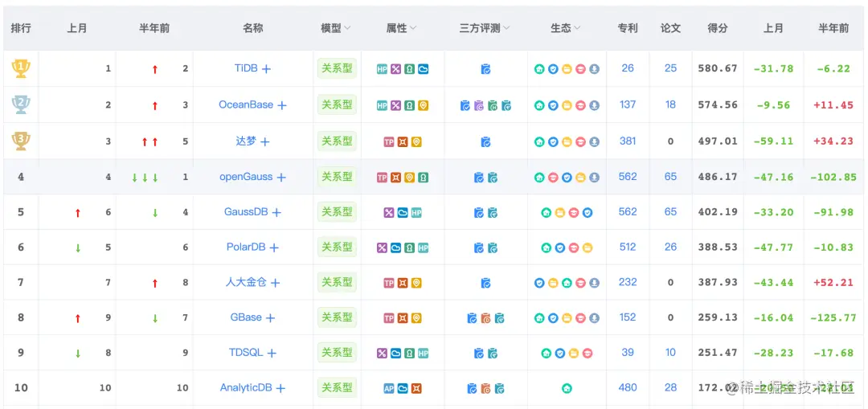Click the green clipboard evaluation icon in OceanBase row
This screenshot has height=409, width=868.
point(493,106)
